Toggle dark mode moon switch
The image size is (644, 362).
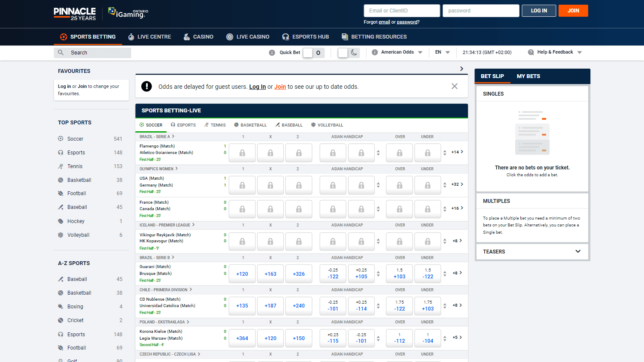pos(349,53)
